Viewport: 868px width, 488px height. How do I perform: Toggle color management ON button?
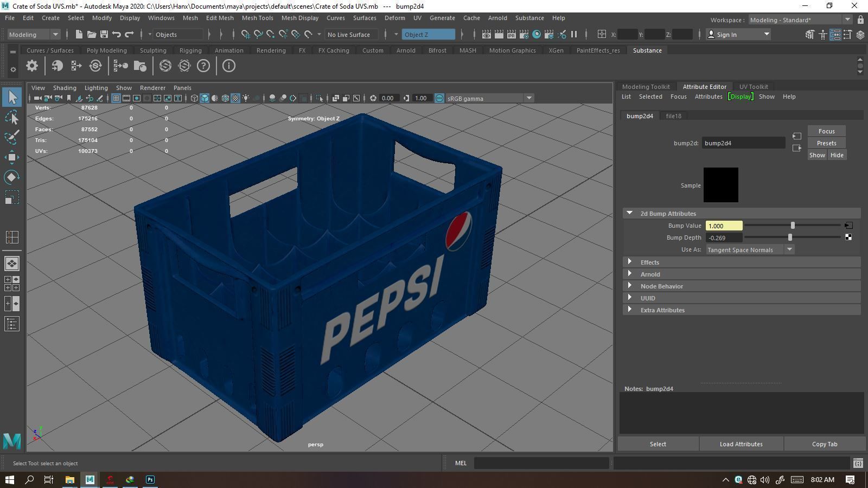coord(439,98)
